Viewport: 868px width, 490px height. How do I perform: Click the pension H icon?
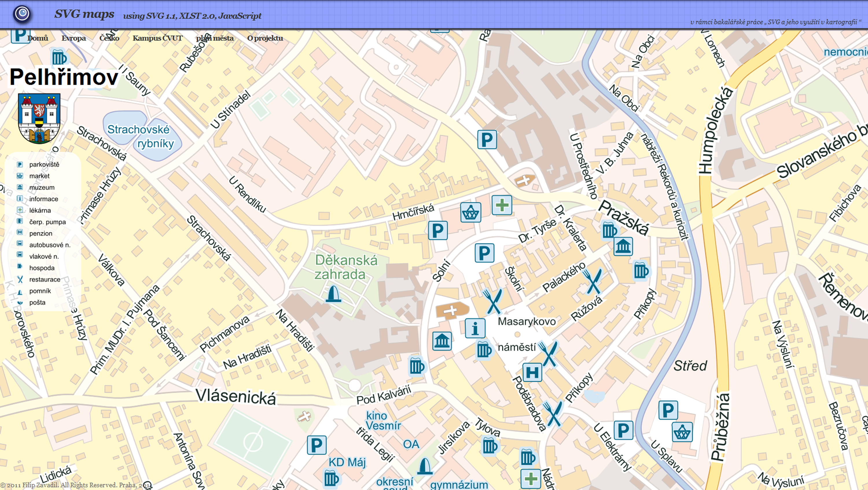[532, 372]
